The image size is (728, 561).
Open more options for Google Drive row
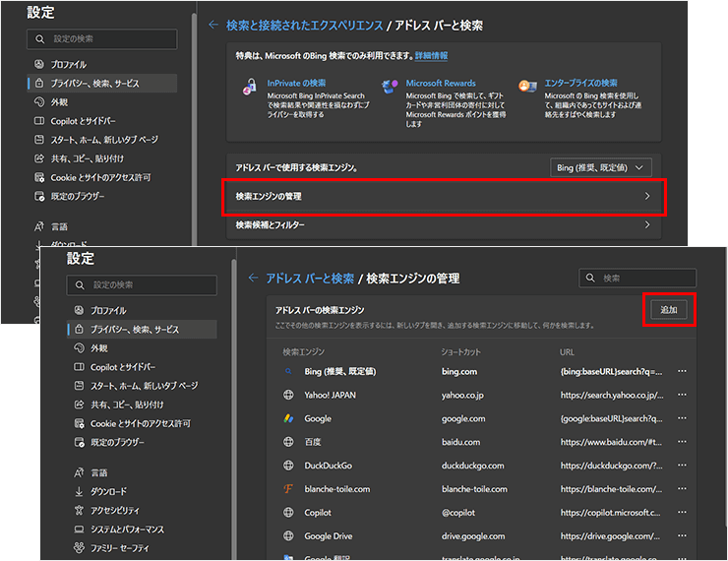pos(682,535)
